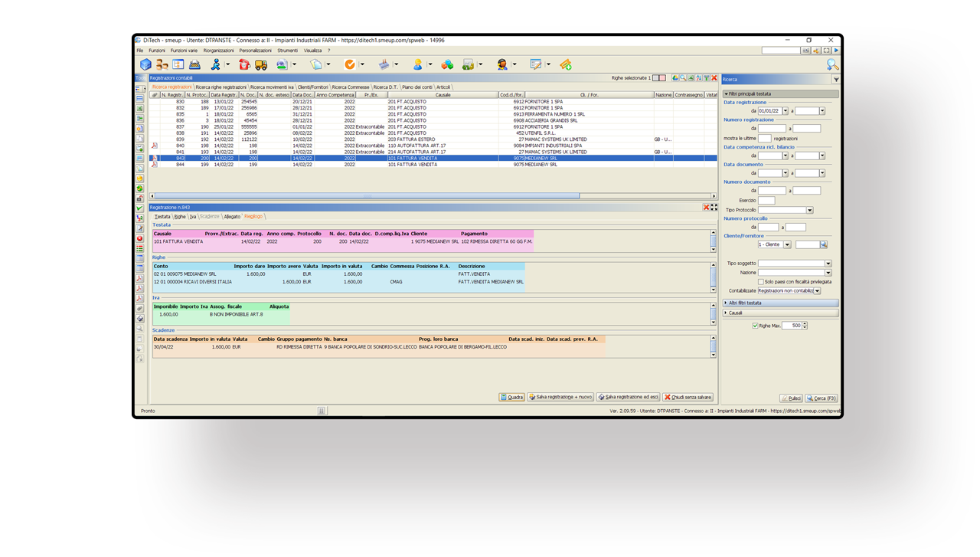Click the lookup icon beside Cliente/Fornitore field
Image resolution: width=980 pixels, height=557 pixels.
[824, 244]
